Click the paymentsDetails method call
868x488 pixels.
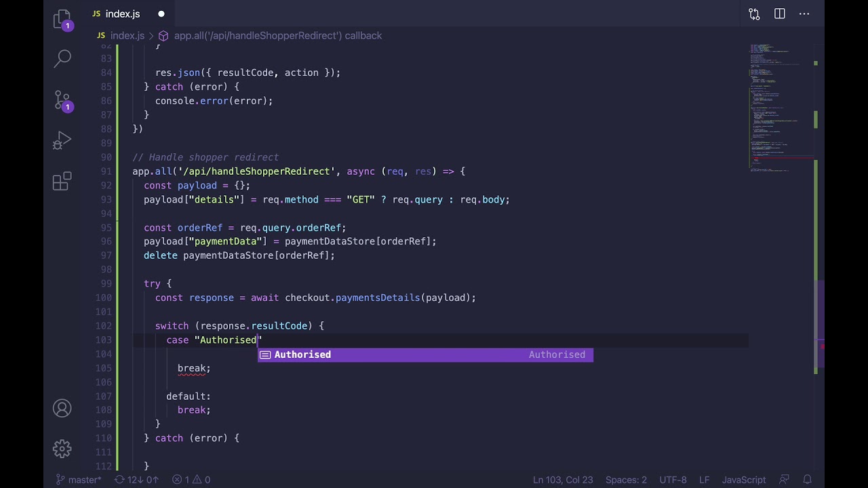pyautogui.click(x=377, y=298)
